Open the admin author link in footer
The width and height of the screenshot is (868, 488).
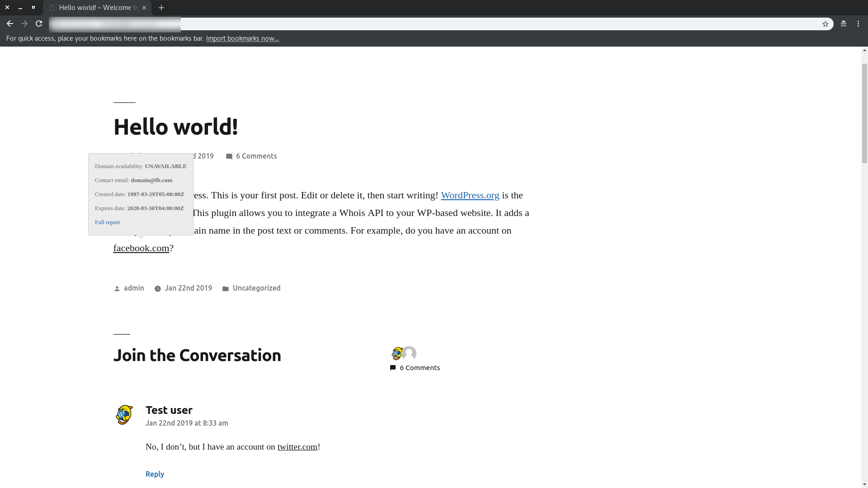click(x=134, y=288)
